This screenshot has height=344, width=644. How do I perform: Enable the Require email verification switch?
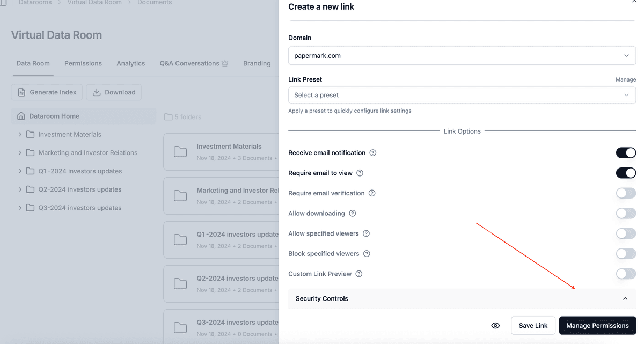click(x=626, y=193)
